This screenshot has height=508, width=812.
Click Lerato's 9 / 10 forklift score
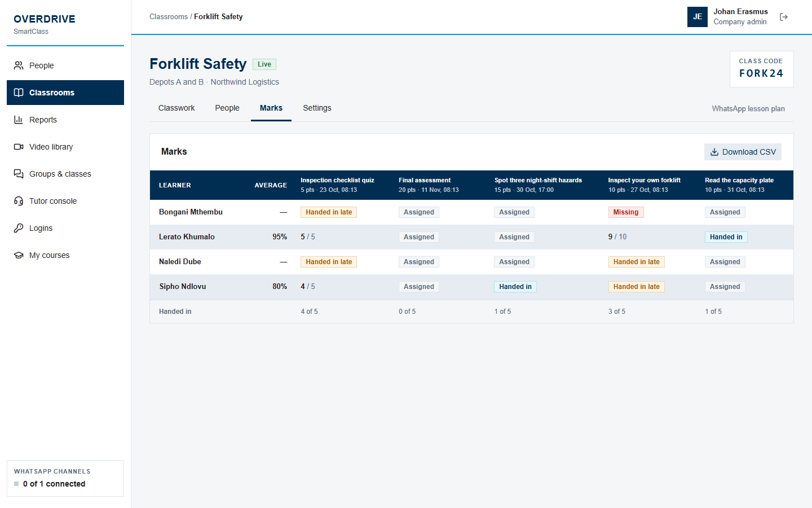point(617,237)
